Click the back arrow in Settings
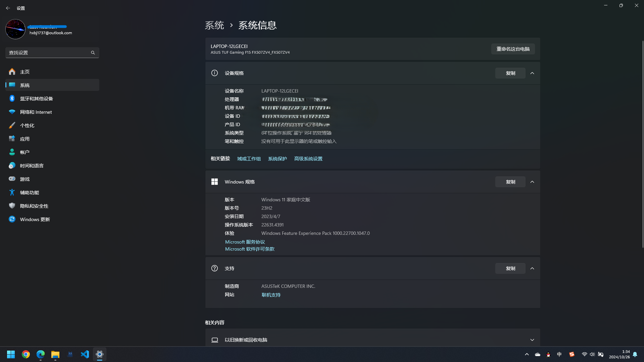Viewport: 644px width, 362px height. tap(8, 8)
